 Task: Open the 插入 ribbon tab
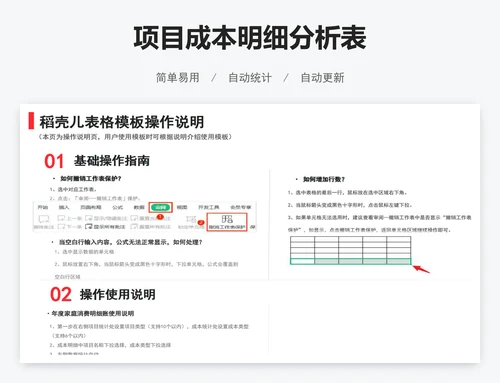point(64,207)
